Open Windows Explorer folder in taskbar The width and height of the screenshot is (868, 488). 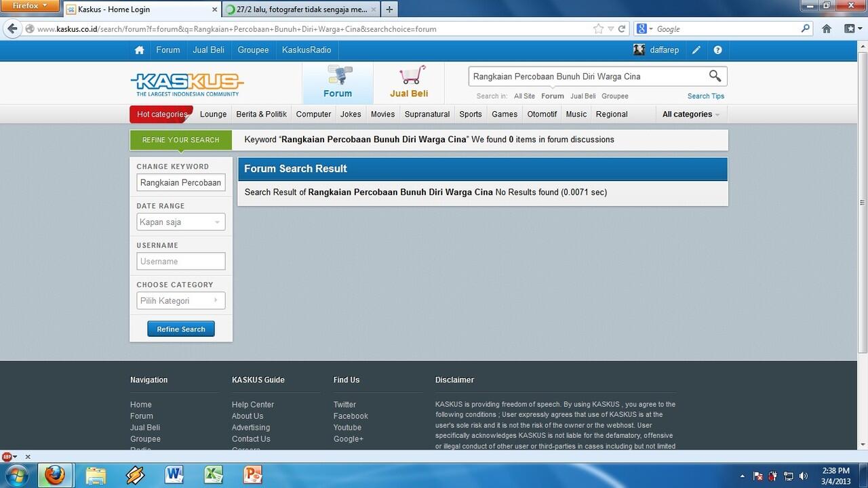96,476
